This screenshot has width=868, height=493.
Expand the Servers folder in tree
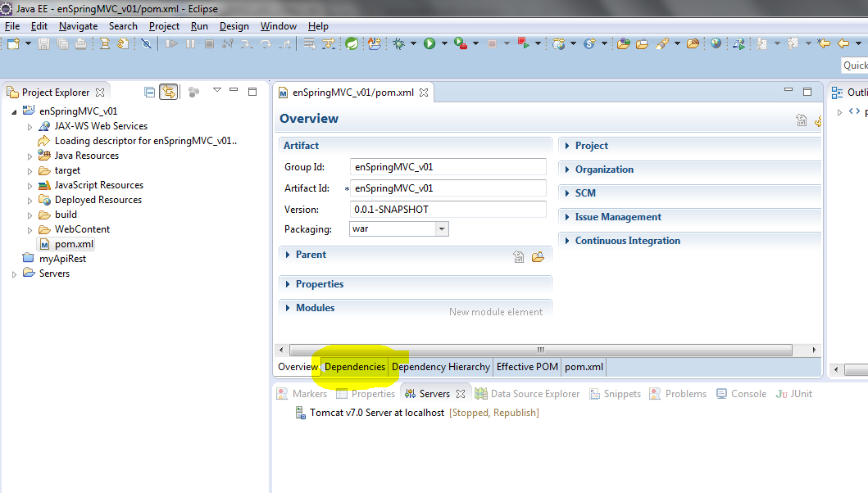click(x=15, y=274)
